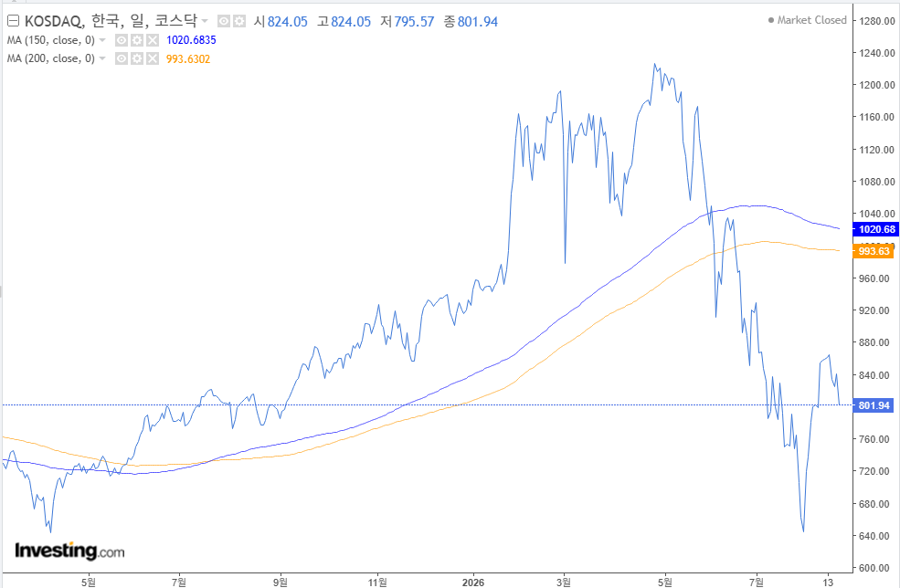Viewport: 900px width, 588px height.
Task: Expand the MA (200, close, 0) dropdown arrow
Action: [102, 58]
